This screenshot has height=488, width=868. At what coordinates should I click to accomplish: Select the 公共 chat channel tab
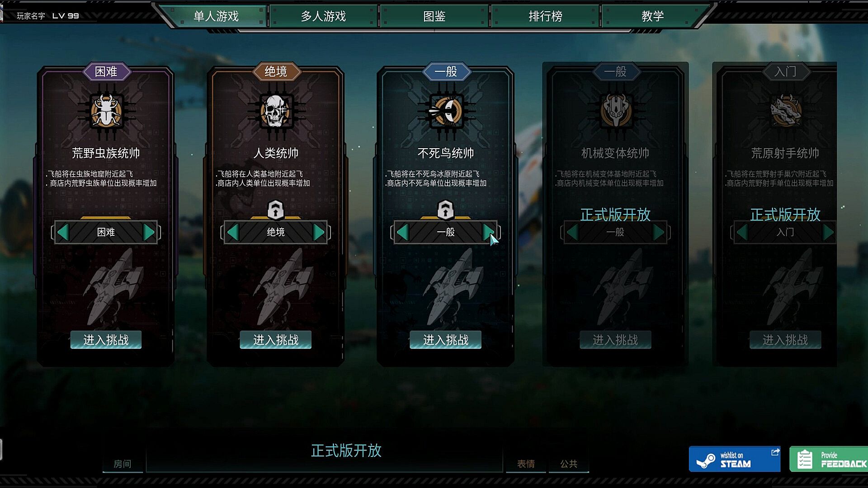click(569, 464)
